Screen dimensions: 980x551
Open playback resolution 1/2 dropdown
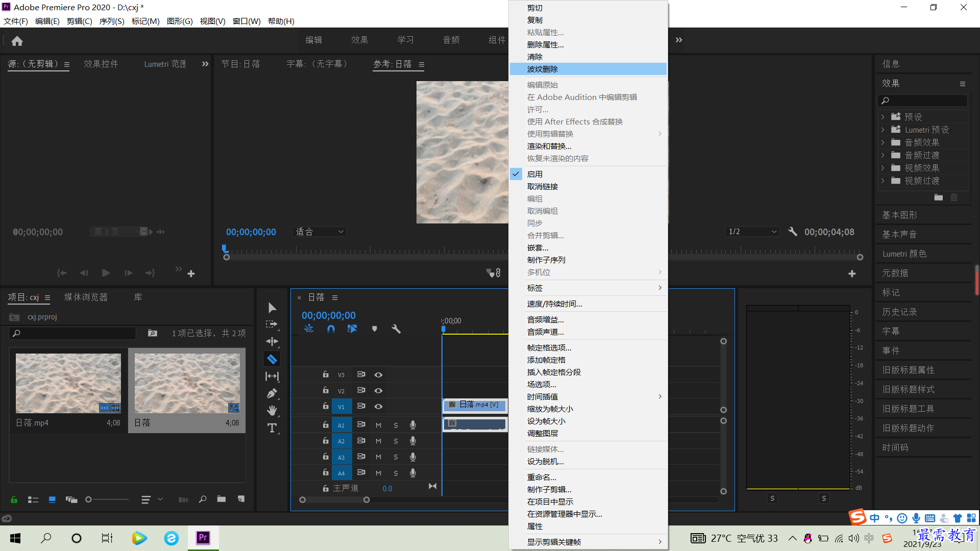coord(752,232)
